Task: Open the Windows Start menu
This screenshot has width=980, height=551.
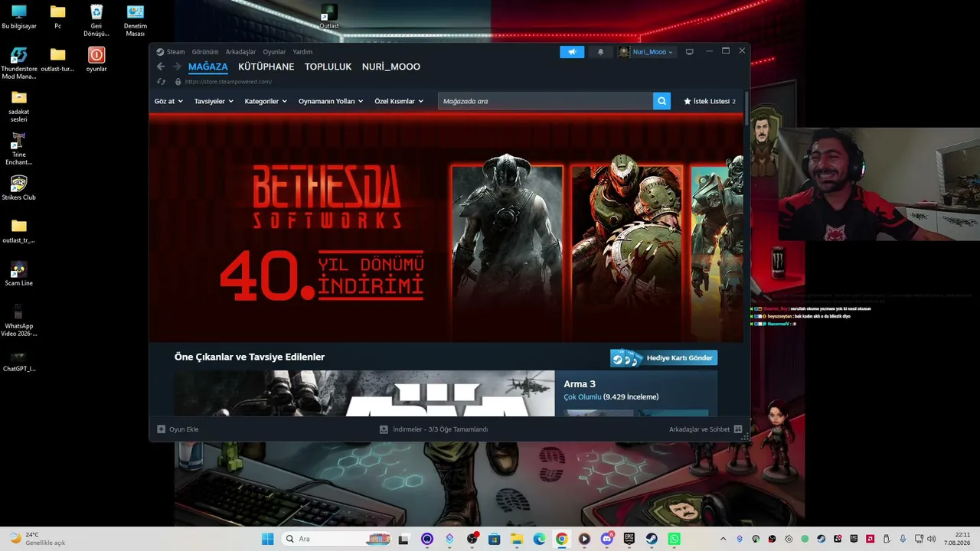Action: coord(267,539)
